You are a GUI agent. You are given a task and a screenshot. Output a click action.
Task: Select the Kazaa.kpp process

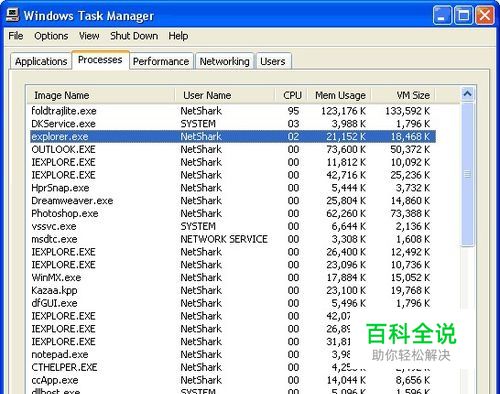233,290
